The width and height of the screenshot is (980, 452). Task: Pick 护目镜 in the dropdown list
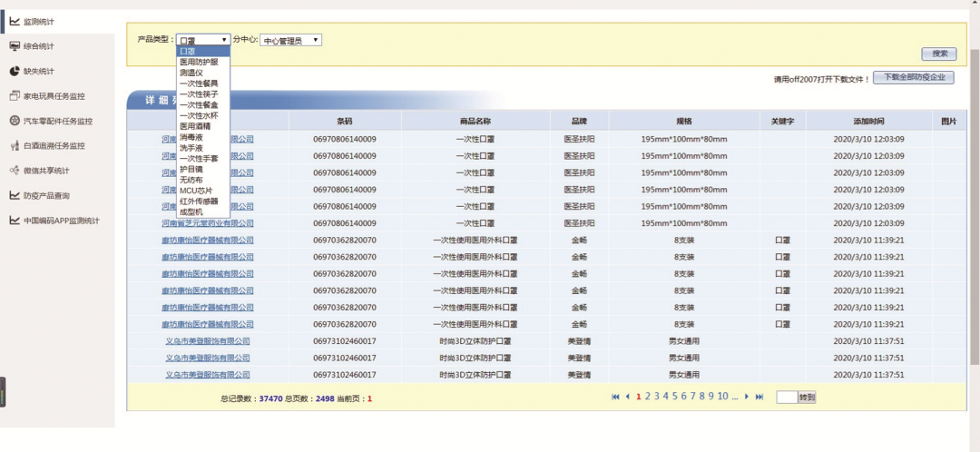(x=203, y=169)
